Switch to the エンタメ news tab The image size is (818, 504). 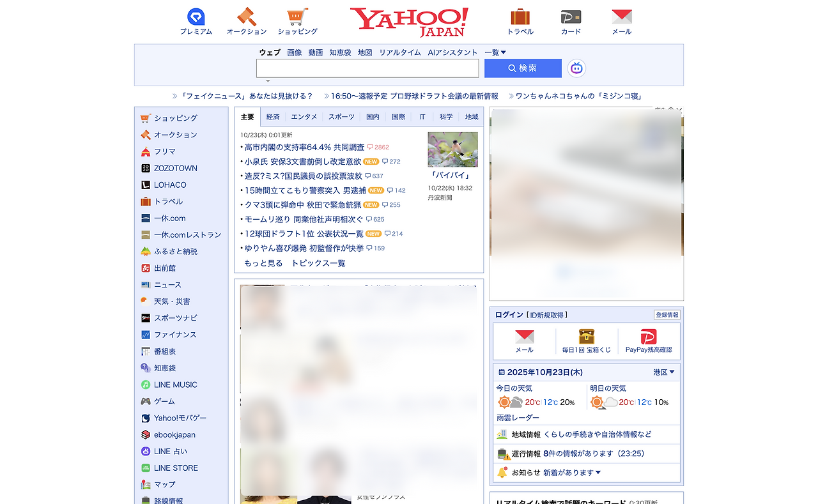pyautogui.click(x=304, y=117)
